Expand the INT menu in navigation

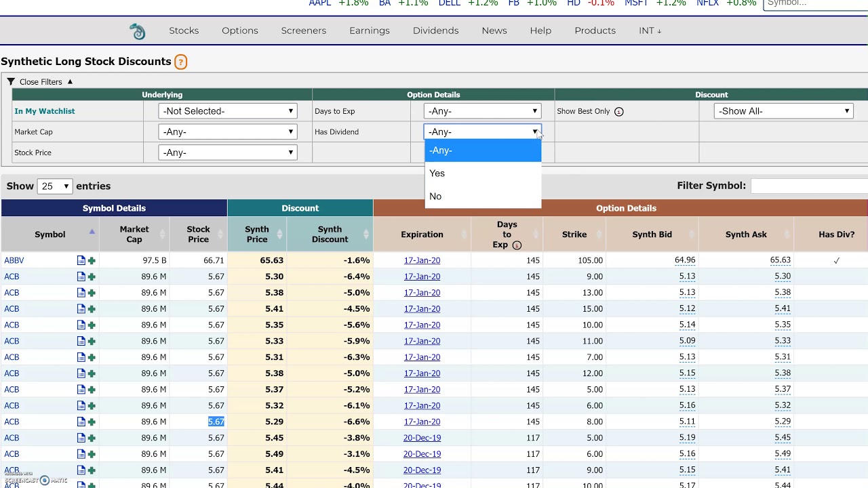tap(650, 30)
